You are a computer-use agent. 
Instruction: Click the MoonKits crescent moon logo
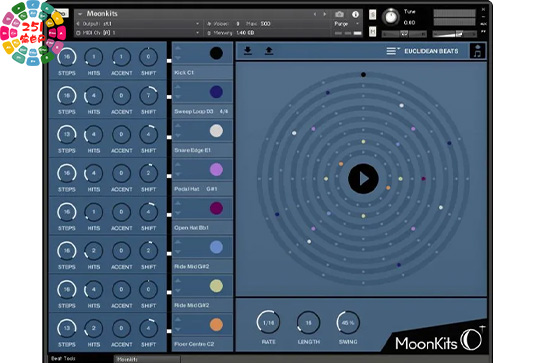click(472, 339)
